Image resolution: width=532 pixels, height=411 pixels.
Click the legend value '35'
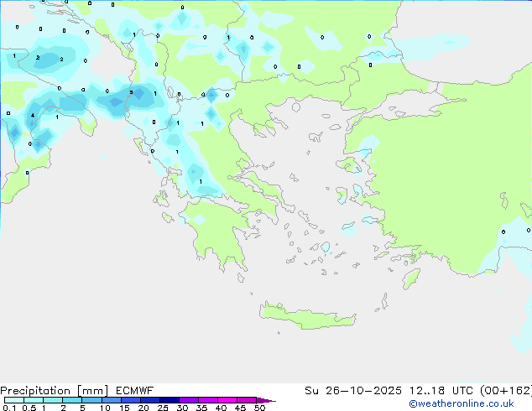(201, 408)
